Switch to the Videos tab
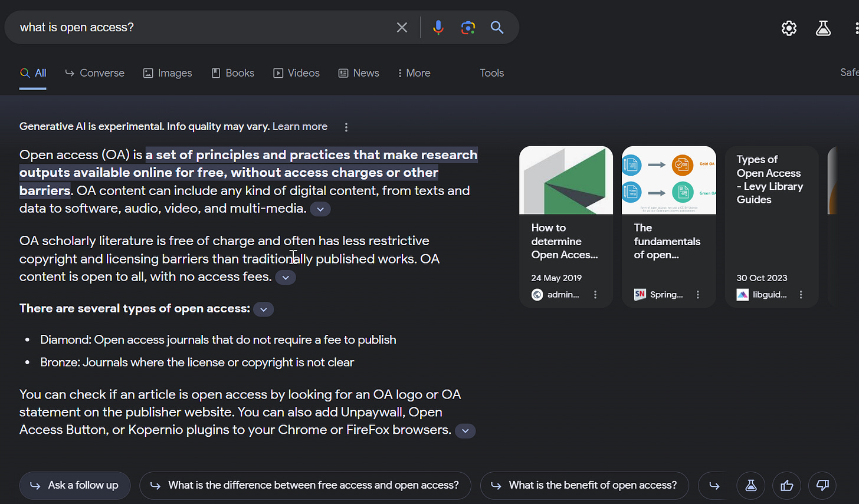The width and height of the screenshot is (859, 504). click(296, 73)
